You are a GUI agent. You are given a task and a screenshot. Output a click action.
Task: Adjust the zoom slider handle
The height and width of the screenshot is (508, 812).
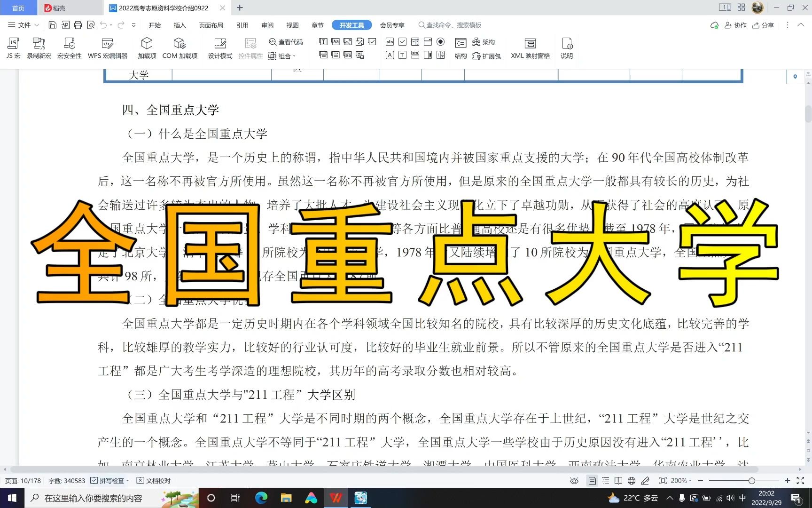[x=752, y=481]
